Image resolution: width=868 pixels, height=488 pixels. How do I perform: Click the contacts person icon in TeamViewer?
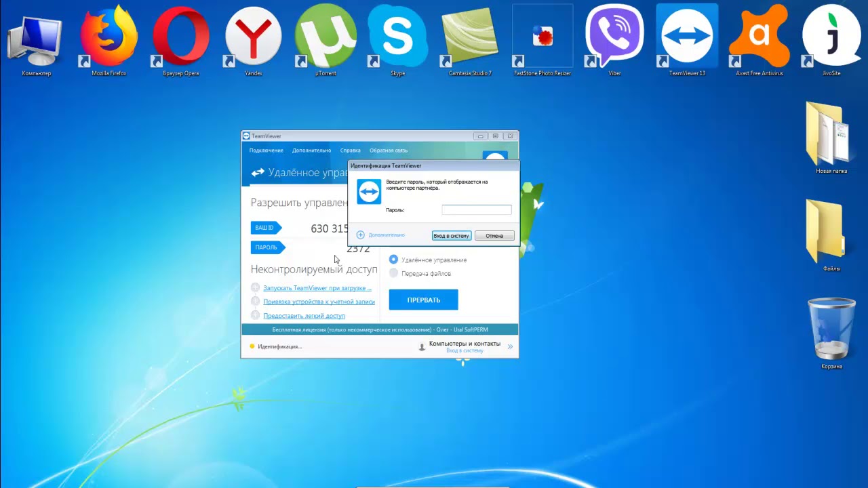click(422, 346)
